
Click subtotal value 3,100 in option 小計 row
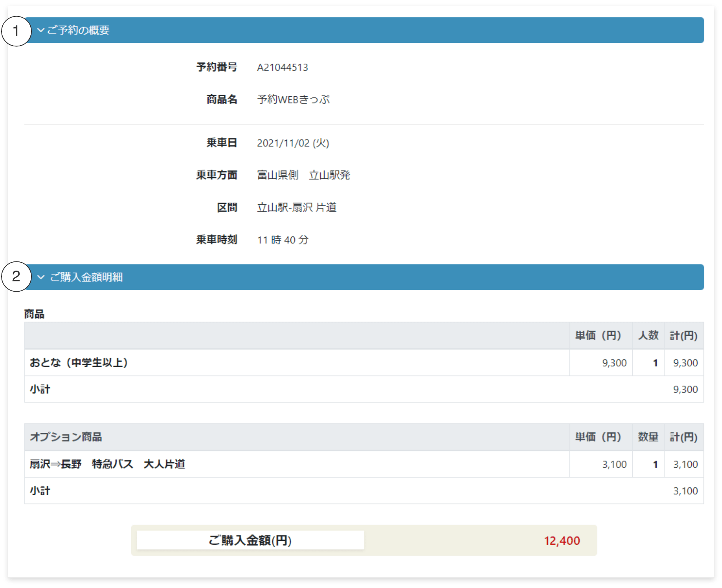point(686,491)
